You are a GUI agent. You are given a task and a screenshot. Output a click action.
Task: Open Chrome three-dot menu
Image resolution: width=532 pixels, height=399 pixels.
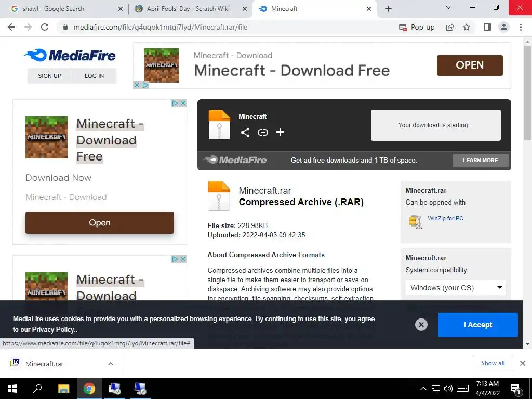coord(521,27)
